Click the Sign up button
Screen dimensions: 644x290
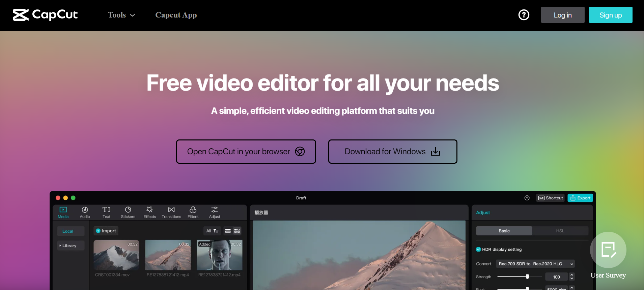(611, 15)
